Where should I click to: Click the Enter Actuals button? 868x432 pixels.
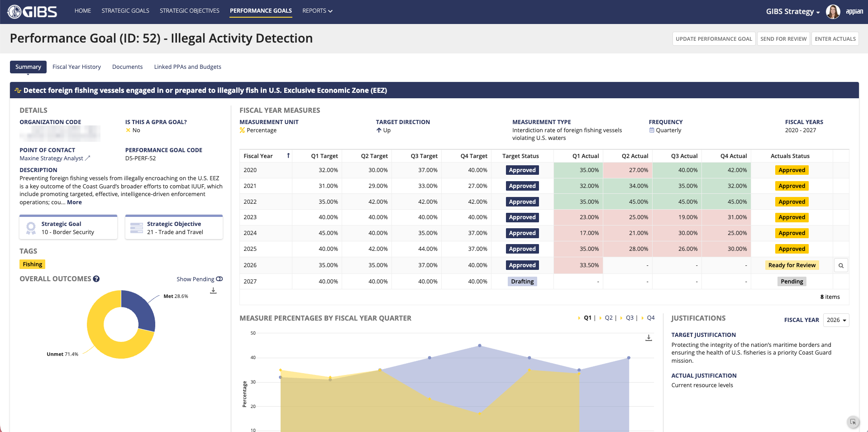point(835,39)
